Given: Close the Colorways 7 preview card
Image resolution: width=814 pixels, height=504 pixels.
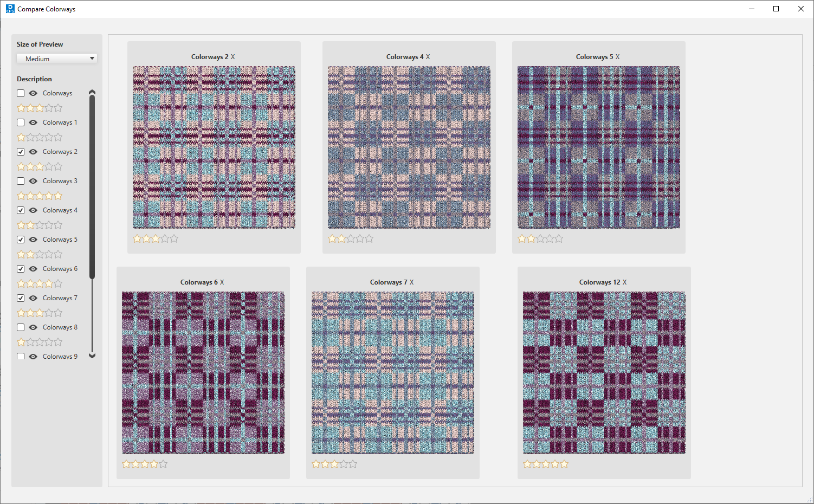Looking at the screenshot, I should click(x=411, y=282).
